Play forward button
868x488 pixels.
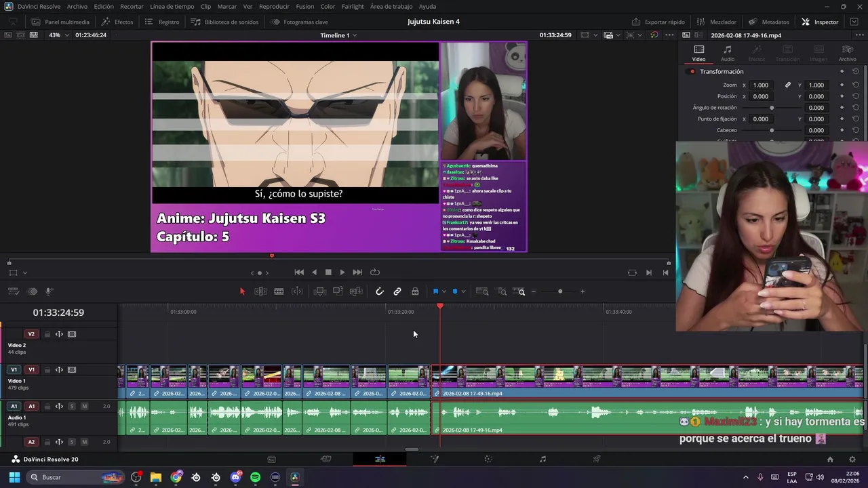342,272
